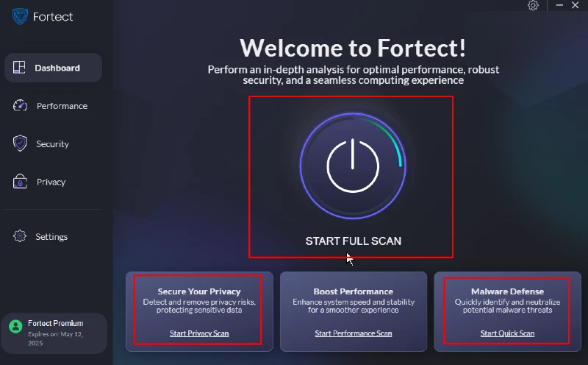
Task: Click the Privacy padlock icon in sidebar
Action: [x=21, y=181]
